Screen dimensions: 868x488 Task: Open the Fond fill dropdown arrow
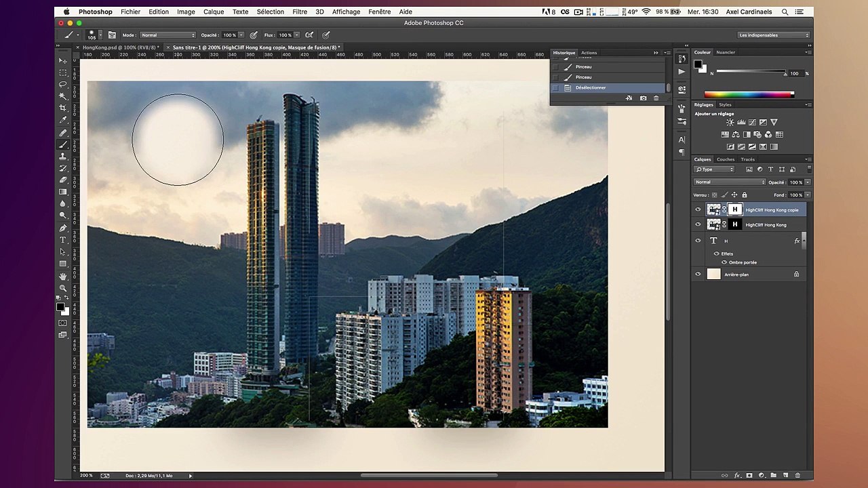(807, 195)
